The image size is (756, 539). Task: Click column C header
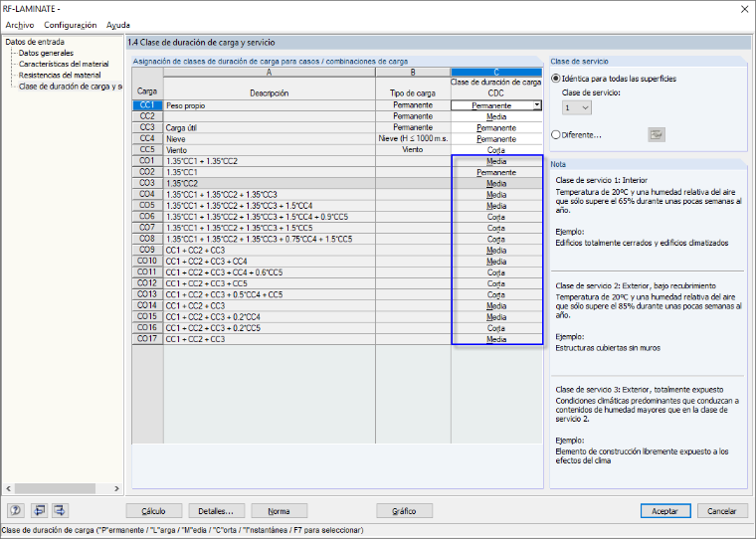(x=496, y=72)
